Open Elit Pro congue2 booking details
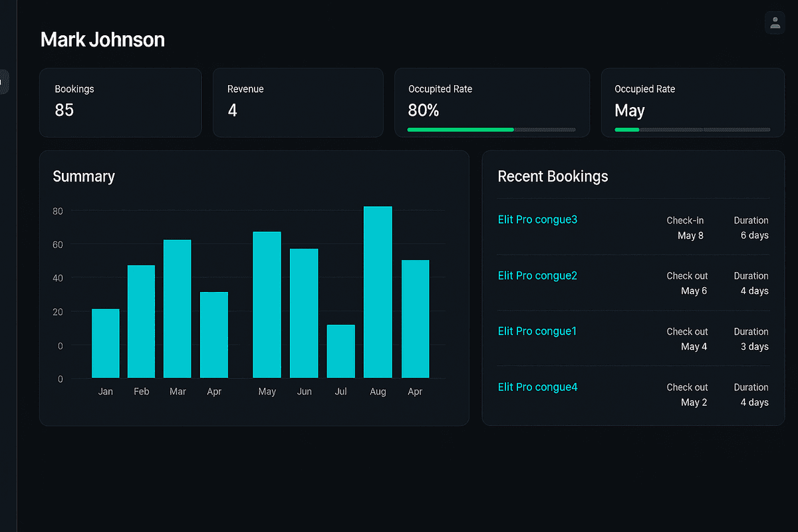Screen dimensions: 798x532 pos(537,275)
